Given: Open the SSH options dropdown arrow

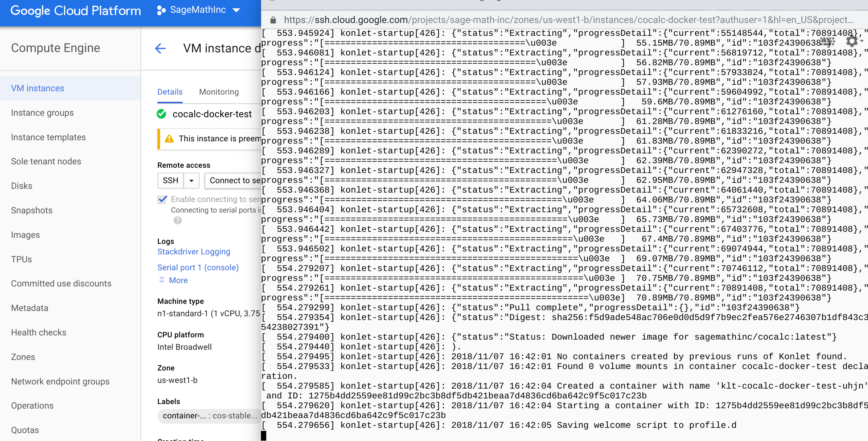Looking at the screenshot, I should click(x=191, y=181).
